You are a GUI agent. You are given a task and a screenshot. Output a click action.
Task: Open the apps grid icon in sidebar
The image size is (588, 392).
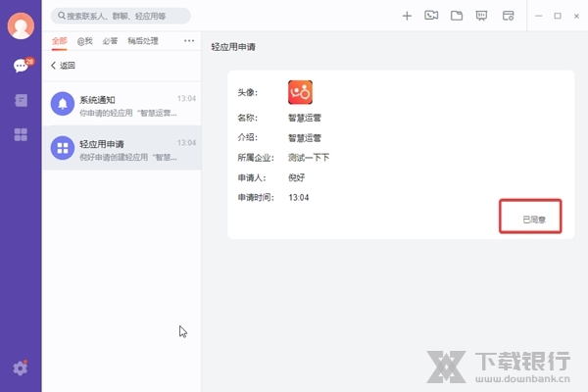[x=21, y=134]
